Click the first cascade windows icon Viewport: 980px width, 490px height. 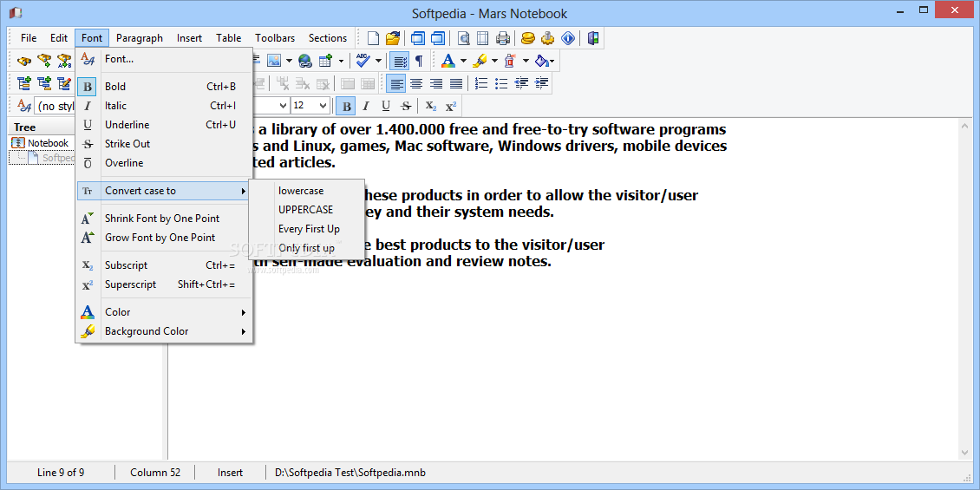pos(417,38)
